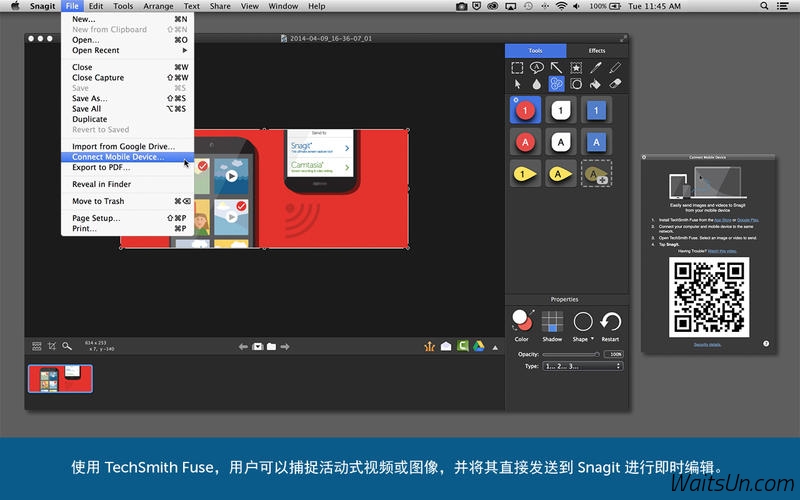The height and width of the screenshot is (500, 800).
Task: Select the Pen tool
Action: click(595, 67)
